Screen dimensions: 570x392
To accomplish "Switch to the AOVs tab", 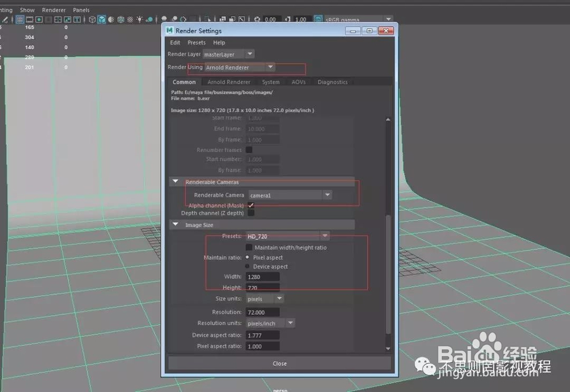I will pyautogui.click(x=299, y=82).
